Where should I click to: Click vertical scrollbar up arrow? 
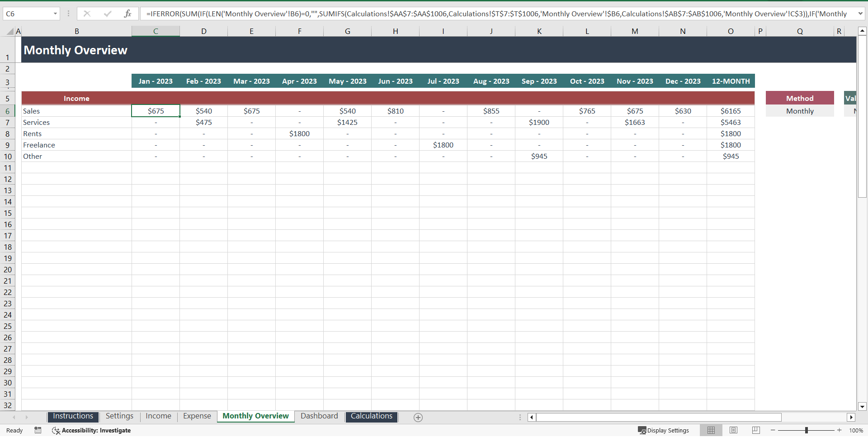coord(862,31)
